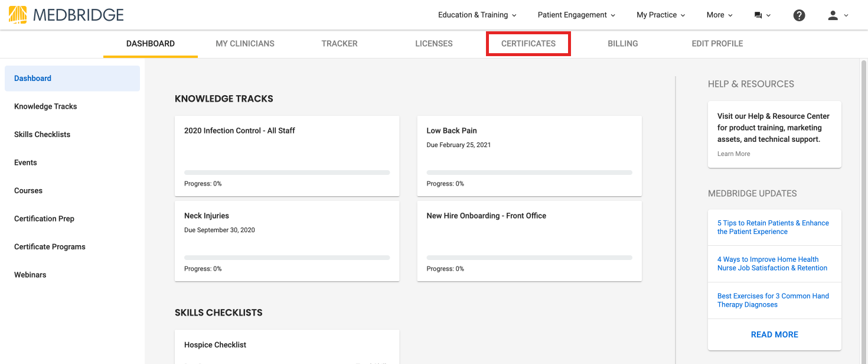Click the MedBridge logo
This screenshot has width=868, height=364.
coord(65,14)
